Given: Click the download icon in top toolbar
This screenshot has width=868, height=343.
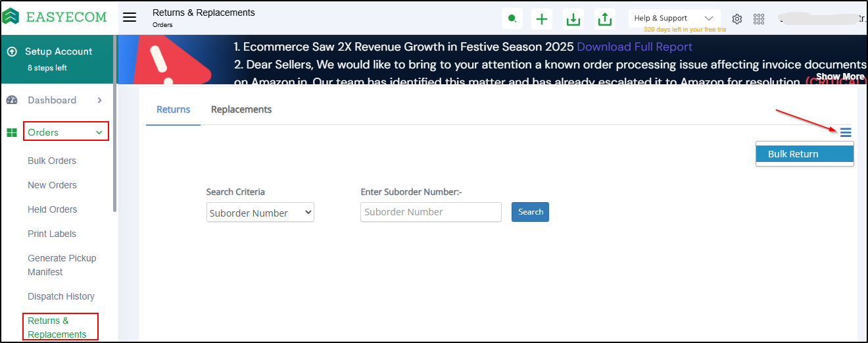Looking at the screenshot, I should (x=573, y=19).
